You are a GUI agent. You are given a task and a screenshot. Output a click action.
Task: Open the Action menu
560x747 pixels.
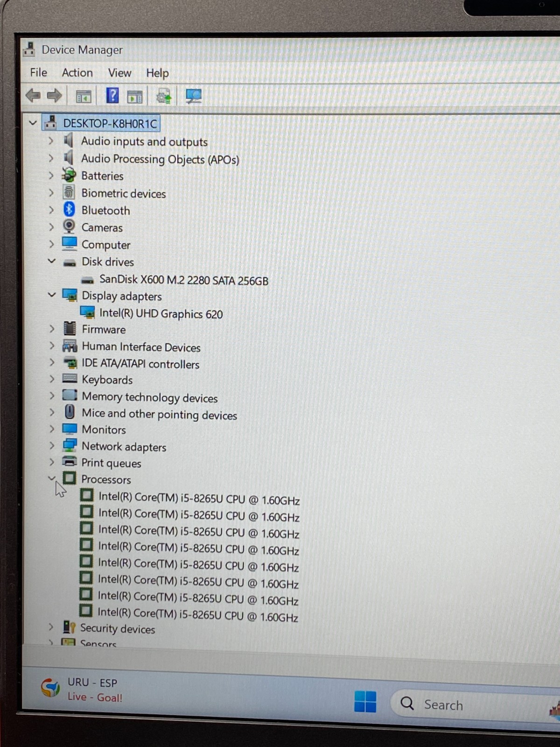coord(77,73)
